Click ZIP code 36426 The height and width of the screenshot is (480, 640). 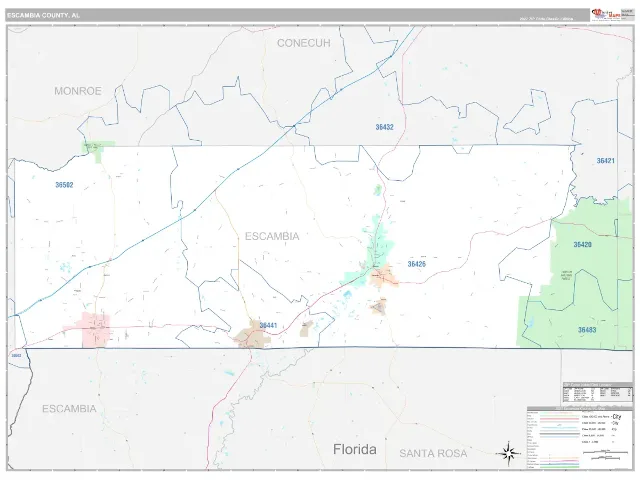(x=416, y=264)
